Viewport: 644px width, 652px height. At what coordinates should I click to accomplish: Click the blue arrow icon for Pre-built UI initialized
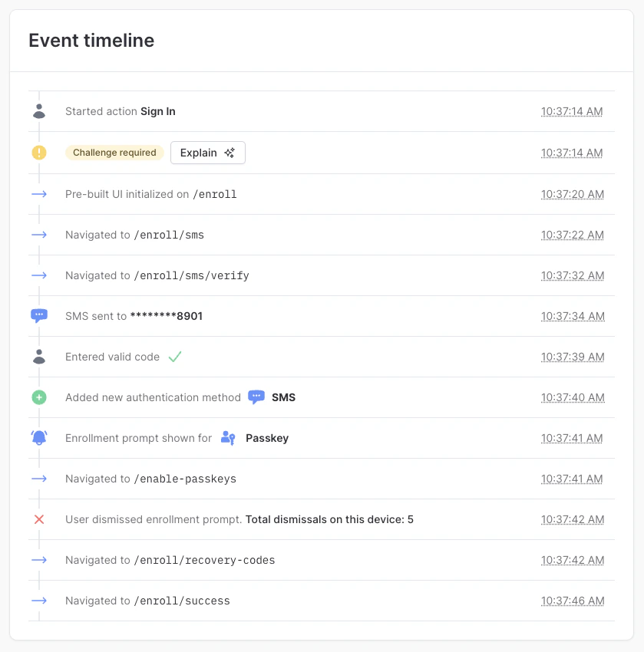point(39,194)
